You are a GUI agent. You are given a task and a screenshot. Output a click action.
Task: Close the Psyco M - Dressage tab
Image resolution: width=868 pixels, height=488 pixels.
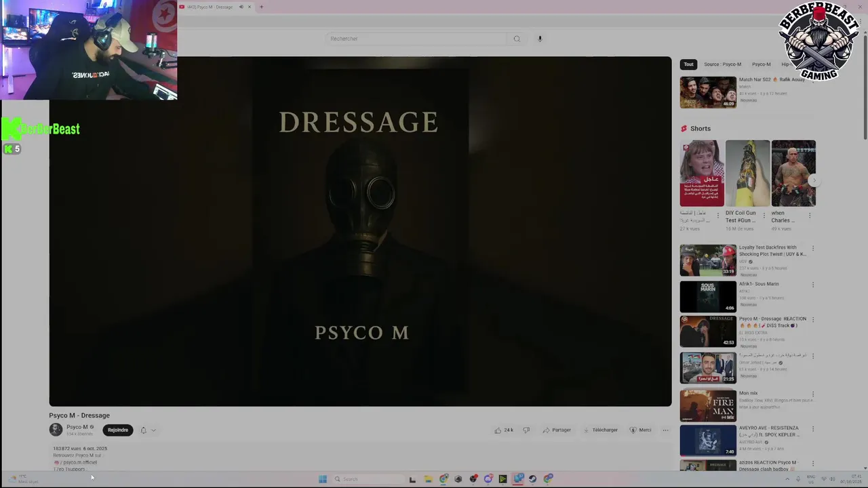pos(250,7)
